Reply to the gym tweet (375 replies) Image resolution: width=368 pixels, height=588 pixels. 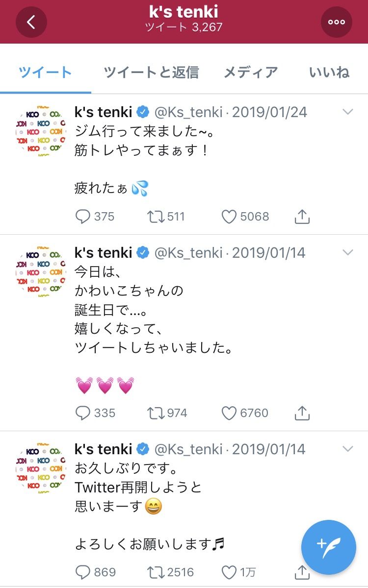click(84, 217)
